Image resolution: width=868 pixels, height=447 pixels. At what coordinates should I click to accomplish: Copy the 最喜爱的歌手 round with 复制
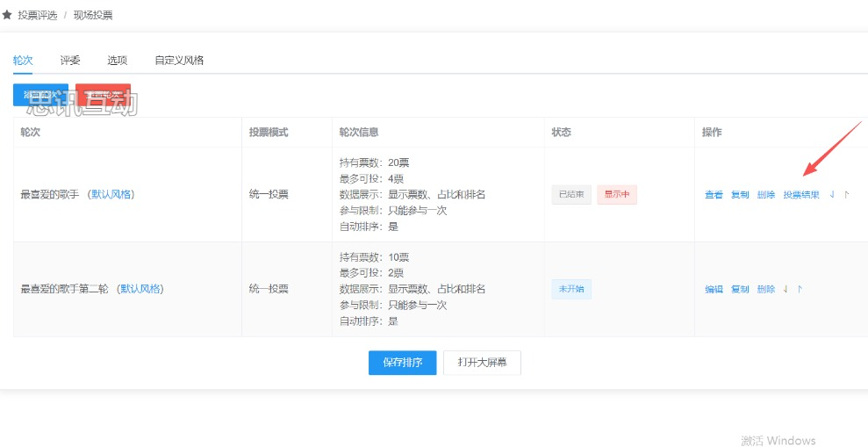tap(740, 195)
